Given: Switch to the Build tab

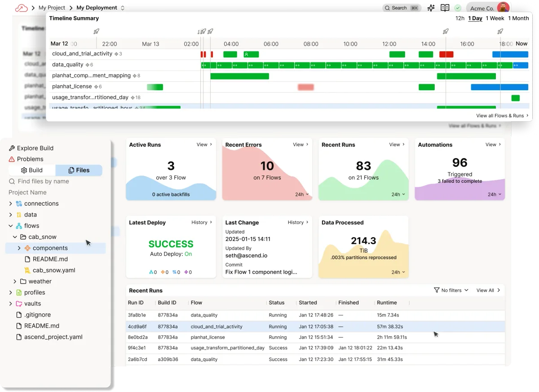Looking at the screenshot, I should [31, 170].
